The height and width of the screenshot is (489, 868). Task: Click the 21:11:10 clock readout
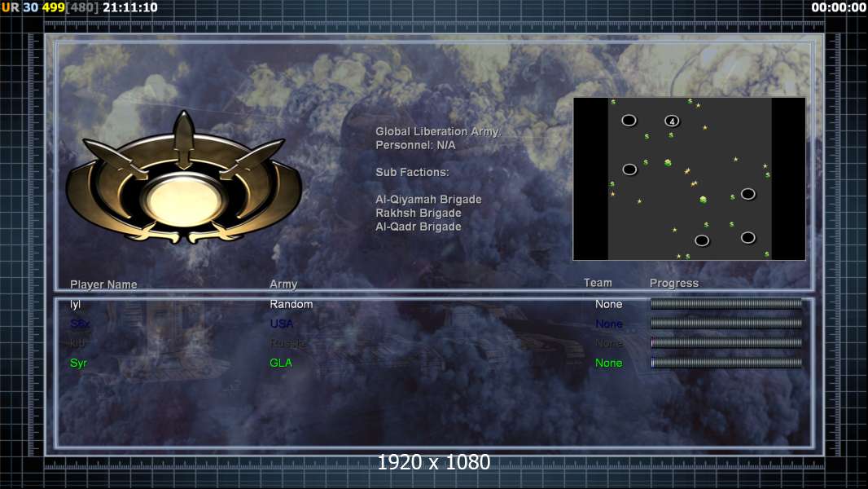click(x=130, y=7)
